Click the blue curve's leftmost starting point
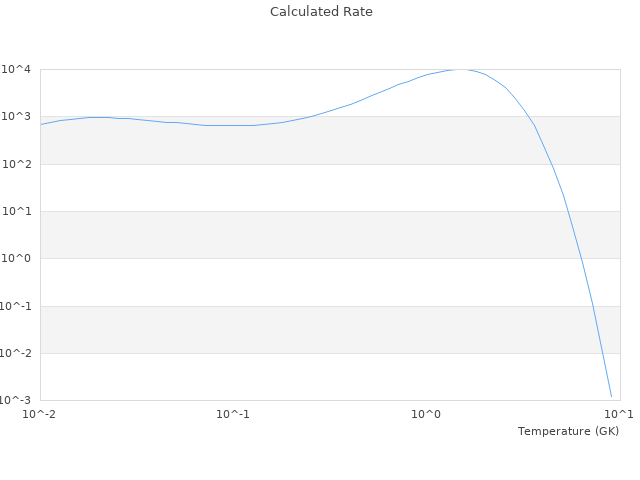640x480 pixels. 41,124
